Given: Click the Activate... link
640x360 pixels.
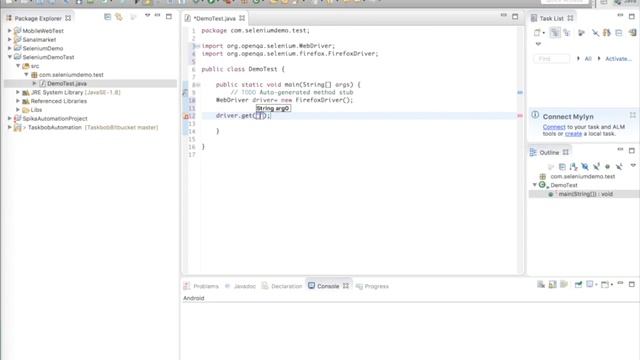Looking at the screenshot, I should 618,59.
